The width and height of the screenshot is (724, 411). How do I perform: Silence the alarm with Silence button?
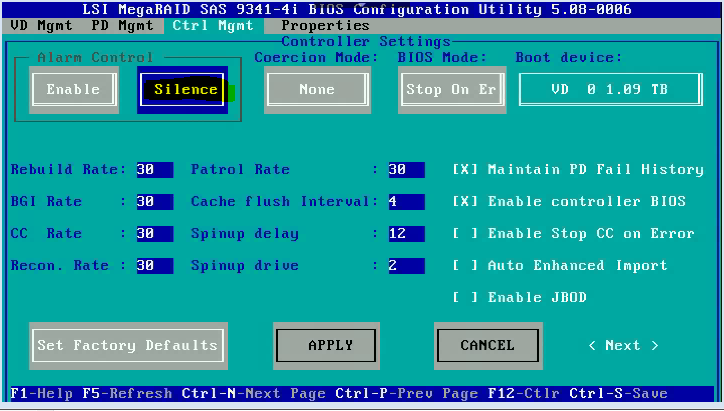(183, 89)
